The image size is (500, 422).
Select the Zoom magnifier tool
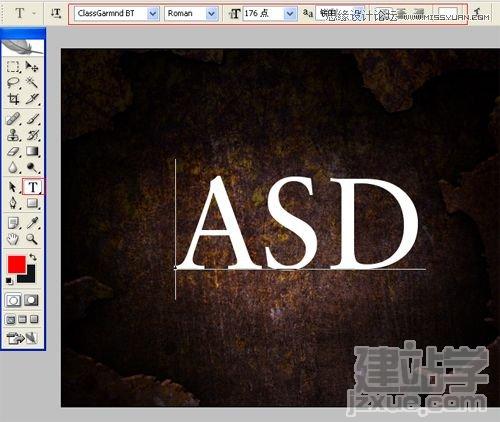click(32, 239)
